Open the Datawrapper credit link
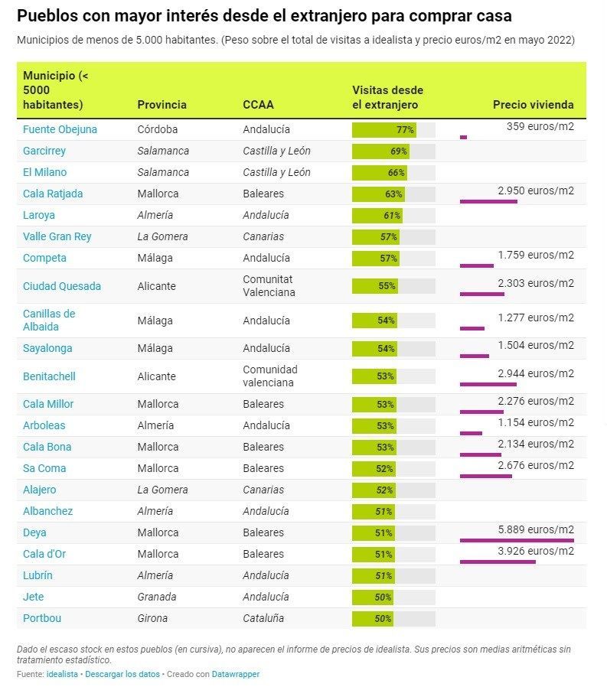The image size is (607, 700). tap(235, 674)
